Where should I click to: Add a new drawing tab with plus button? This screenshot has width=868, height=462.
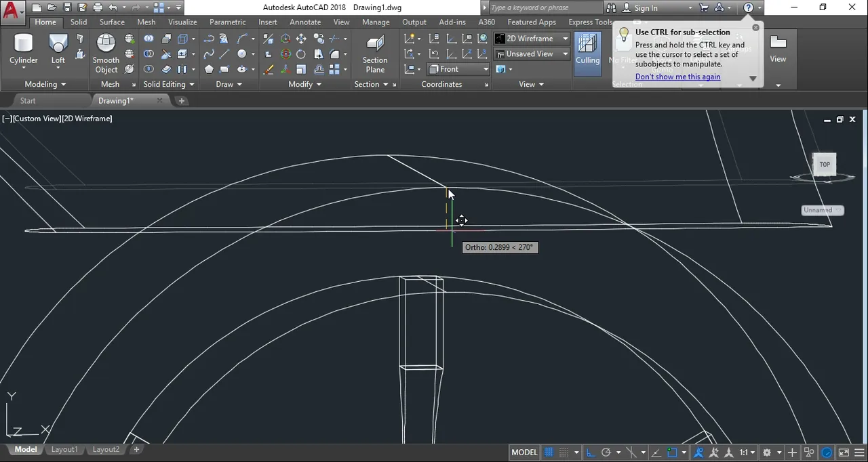click(x=182, y=101)
